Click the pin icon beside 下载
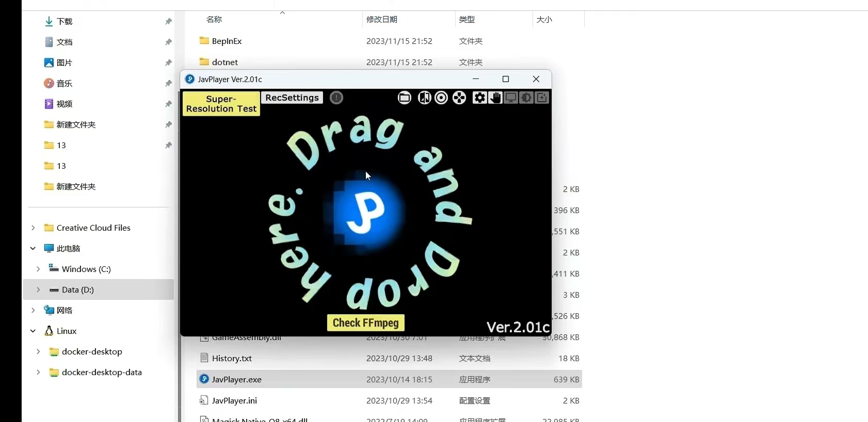 pos(168,21)
